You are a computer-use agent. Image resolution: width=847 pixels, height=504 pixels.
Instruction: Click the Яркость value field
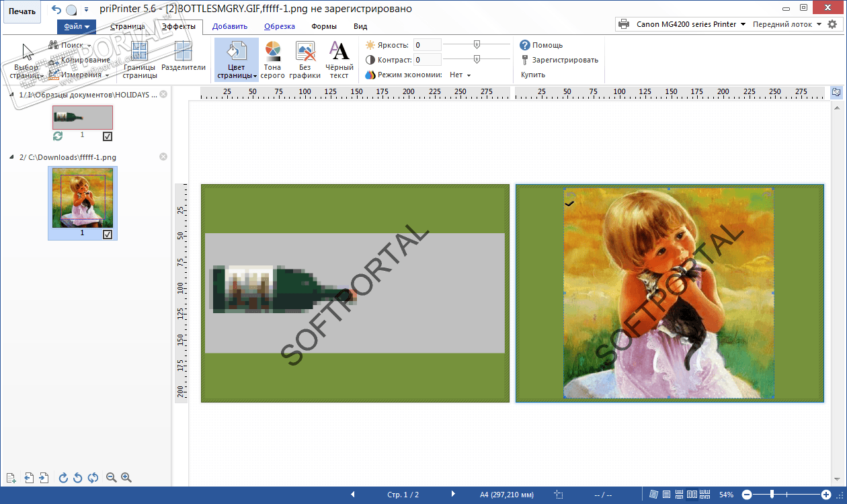(427, 45)
